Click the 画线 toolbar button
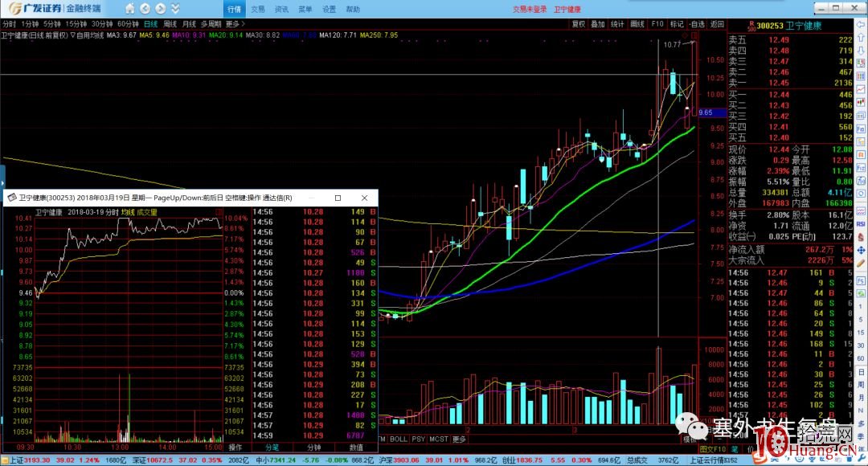The height and width of the screenshot is (466, 868). point(637,24)
